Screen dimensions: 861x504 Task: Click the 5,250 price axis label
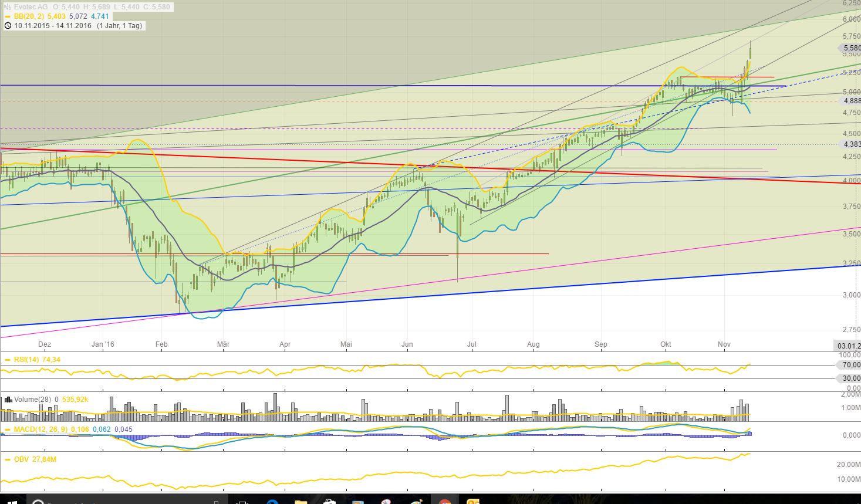(852, 73)
